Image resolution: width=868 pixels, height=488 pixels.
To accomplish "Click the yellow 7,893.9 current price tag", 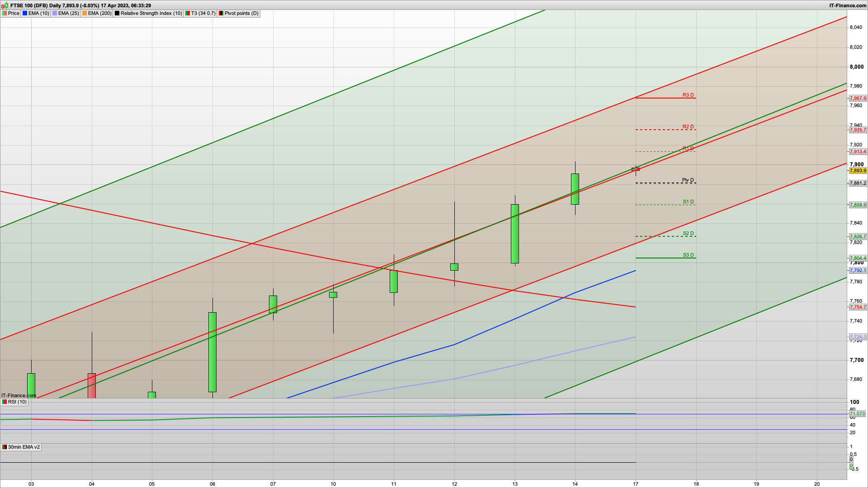I will point(858,170).
